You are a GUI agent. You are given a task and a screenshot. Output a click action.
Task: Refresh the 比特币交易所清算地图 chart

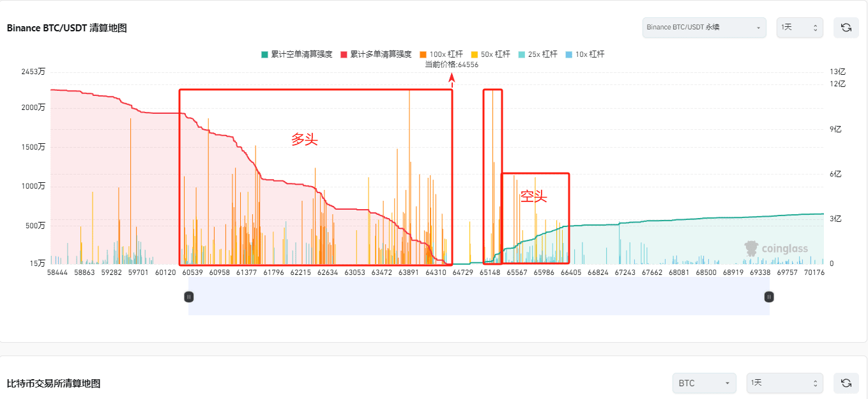tap(846, 383)
